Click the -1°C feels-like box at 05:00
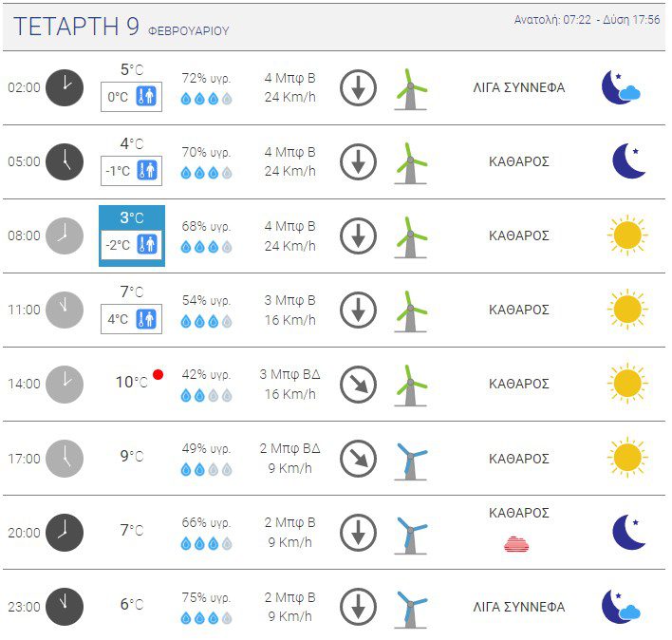The height and width of the screenshot is (640, 672). pos(132,171)
